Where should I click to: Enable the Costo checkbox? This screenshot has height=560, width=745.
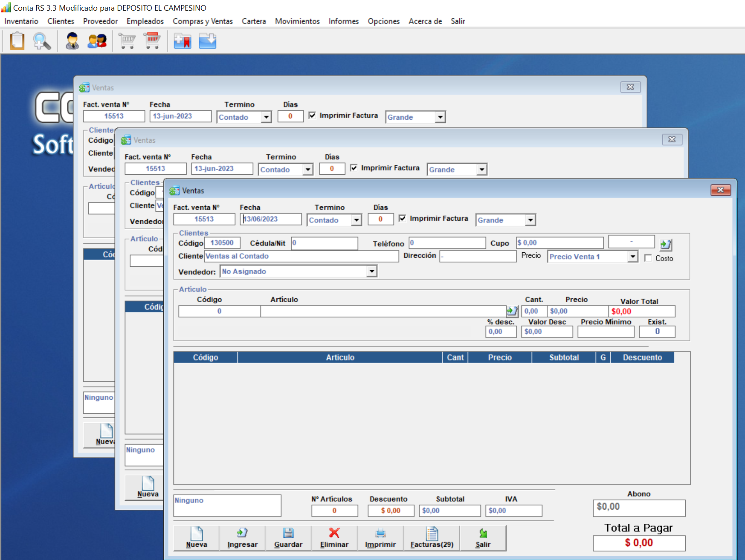[x=648, y=258]
